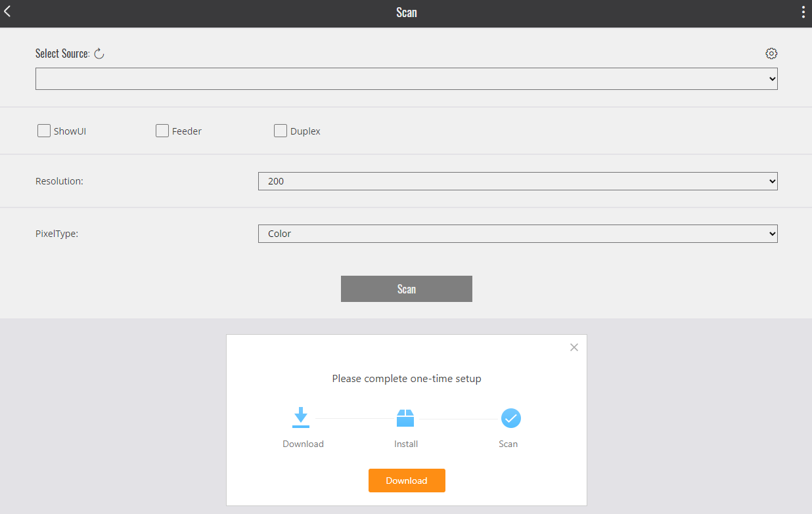Expand the Resolution dropdown showing 200
This screenshot has height=514, width=812.
[x=518, y=181]
